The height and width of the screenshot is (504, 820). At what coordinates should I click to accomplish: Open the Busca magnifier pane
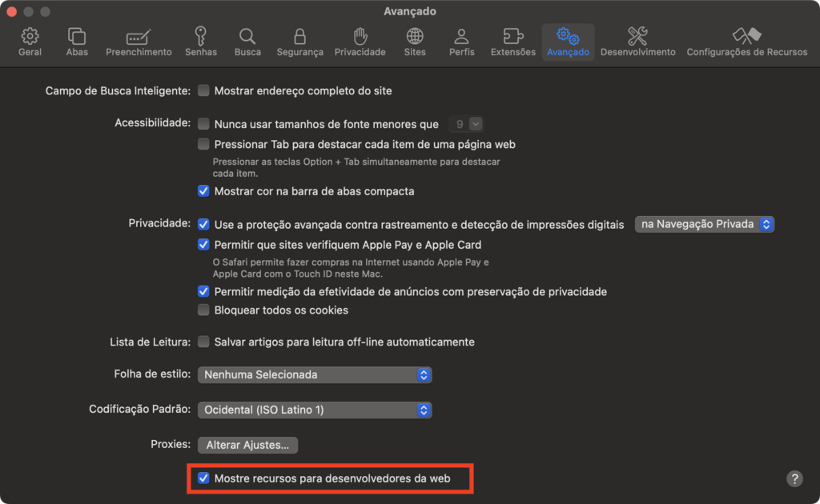[x=247, y=42]
